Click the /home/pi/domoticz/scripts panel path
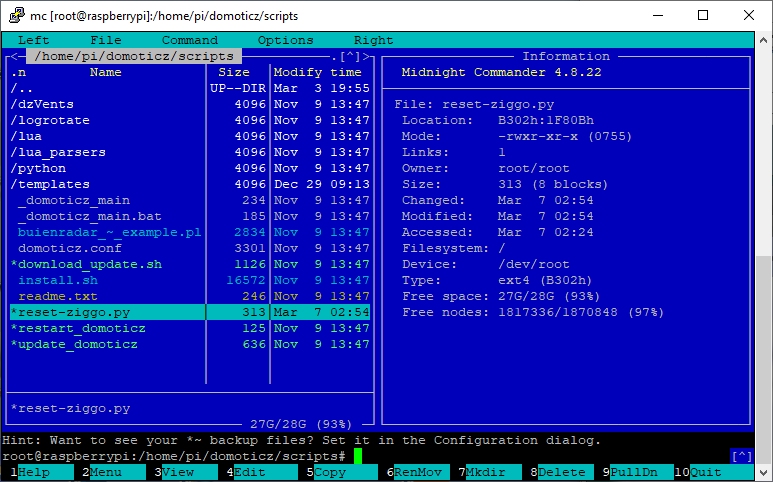Screen dimensions: 773x482 tap(134, 56)
